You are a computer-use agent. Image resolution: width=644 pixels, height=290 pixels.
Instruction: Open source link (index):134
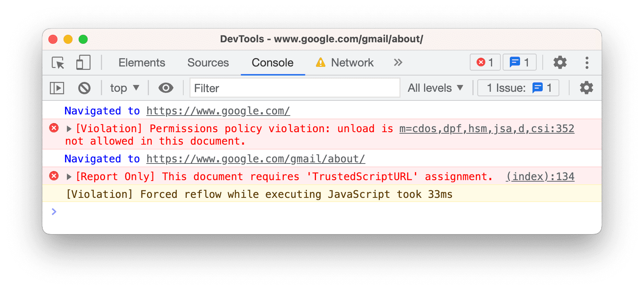click(540, 176)
